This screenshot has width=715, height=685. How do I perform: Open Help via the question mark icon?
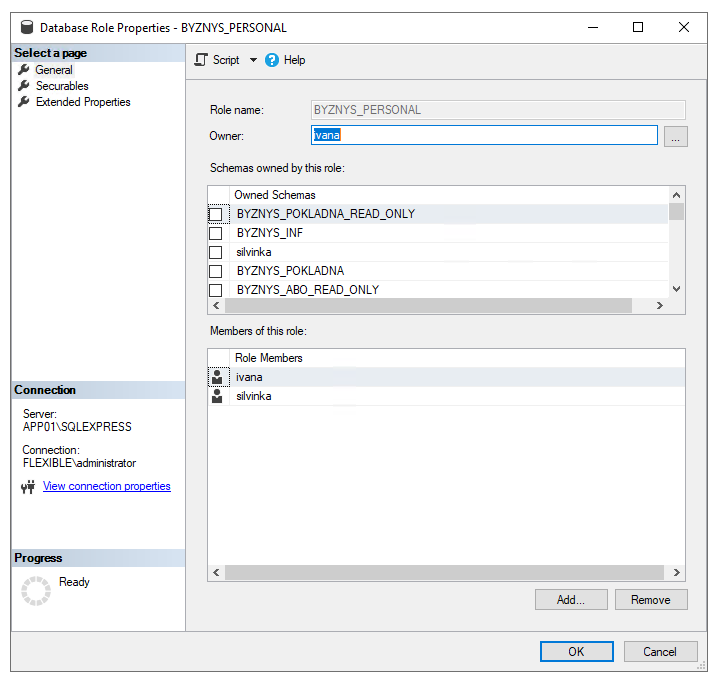click(x=272, y=60)
